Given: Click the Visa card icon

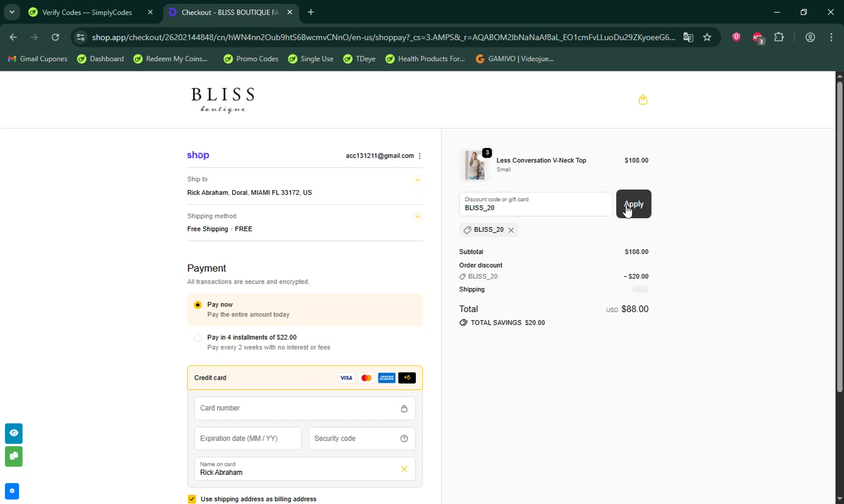Looking at the screenshot, I should click(346, 378).
